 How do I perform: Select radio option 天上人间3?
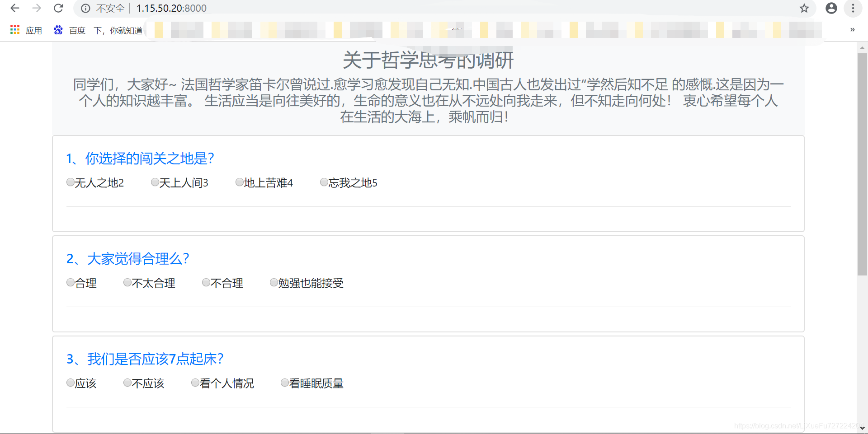coord(155,182)
